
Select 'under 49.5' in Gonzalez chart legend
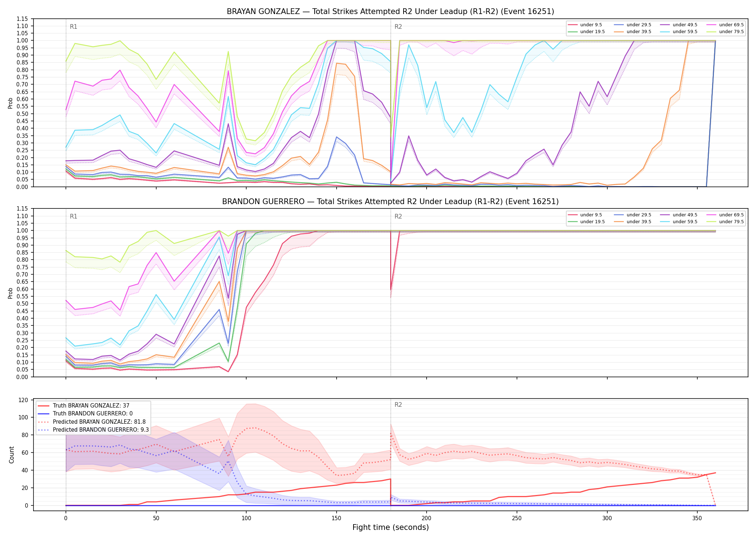pos(679,25)
